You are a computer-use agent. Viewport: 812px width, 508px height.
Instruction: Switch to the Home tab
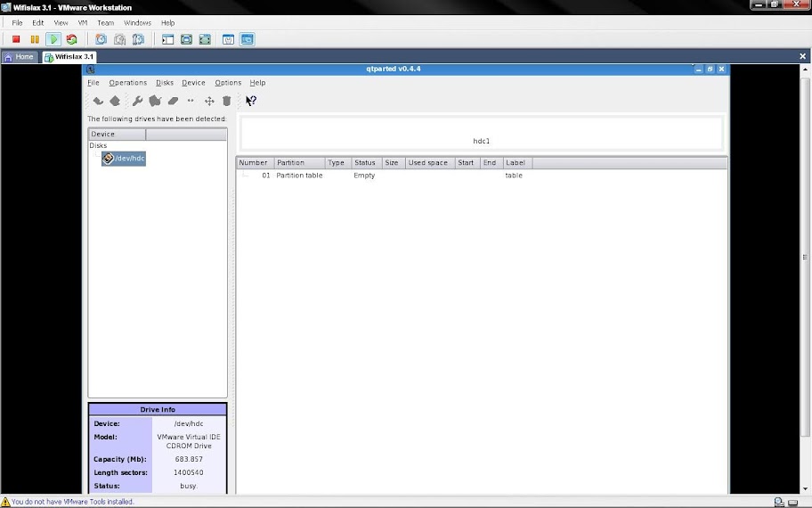[20, 56]
